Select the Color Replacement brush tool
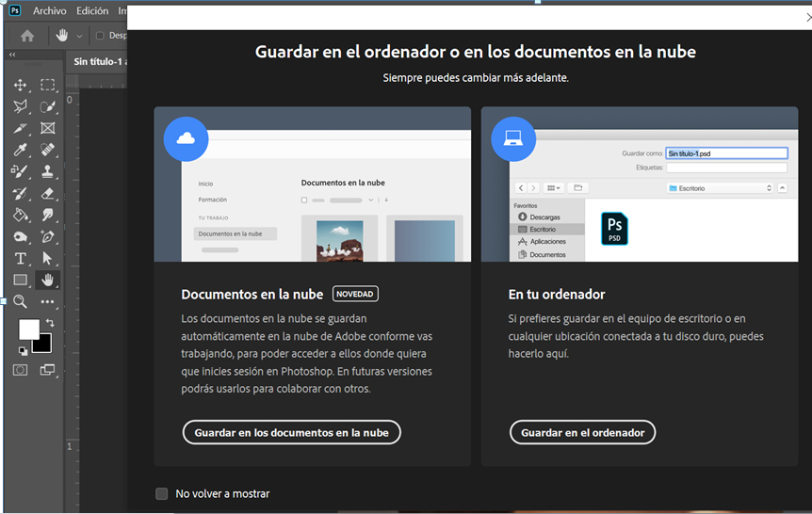The width and height of the screenshot is (812, 514). tap(20, 171)
